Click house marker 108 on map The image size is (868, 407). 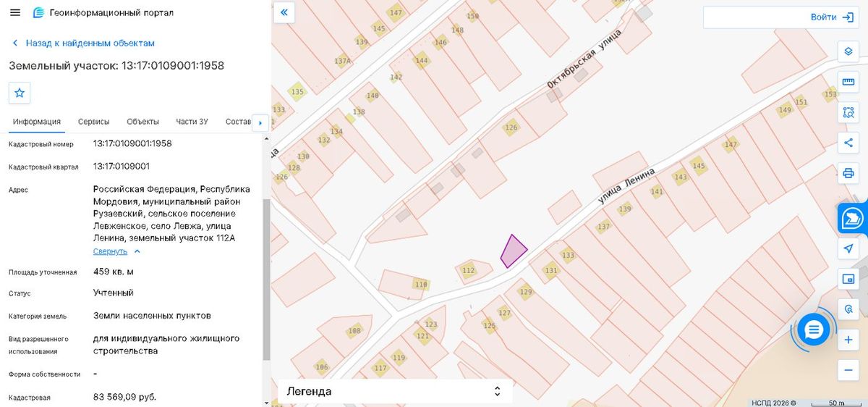point(354,331)
